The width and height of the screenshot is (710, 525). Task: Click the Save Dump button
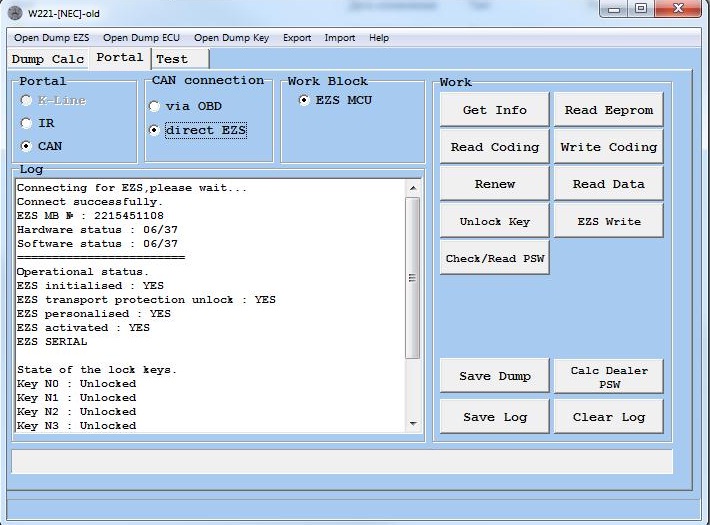(x=494, y=376)
